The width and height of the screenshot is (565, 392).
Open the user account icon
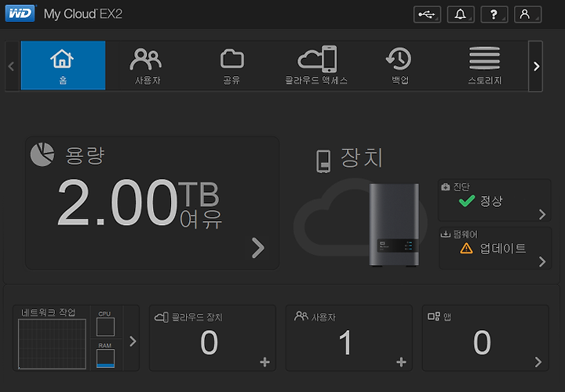527,14
